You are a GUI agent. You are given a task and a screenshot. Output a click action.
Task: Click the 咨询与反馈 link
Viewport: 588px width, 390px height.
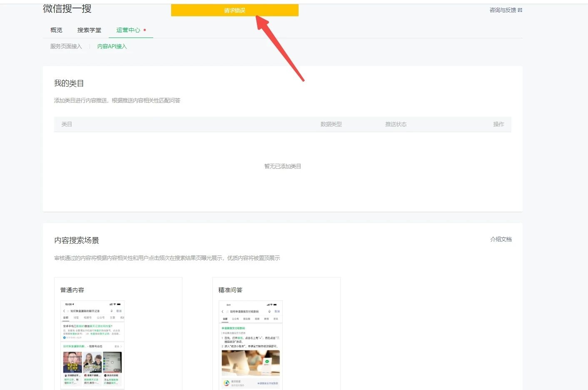[503, 10]
